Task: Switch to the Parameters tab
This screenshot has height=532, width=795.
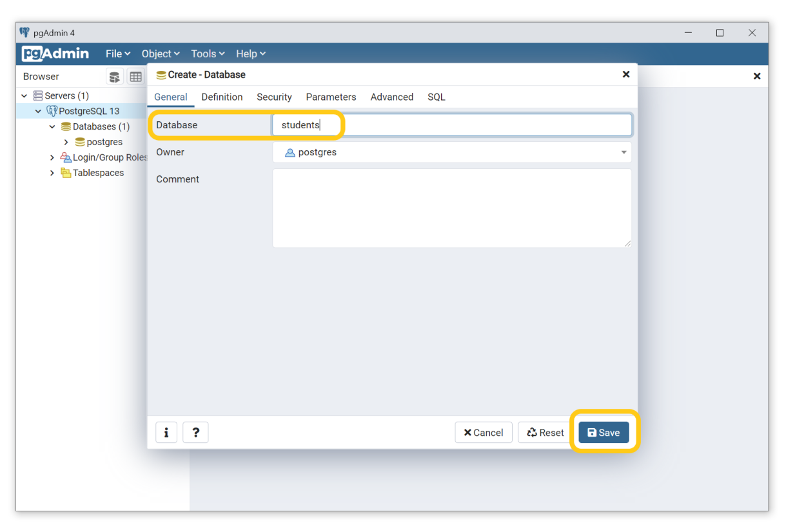Action: click(331, 97)
